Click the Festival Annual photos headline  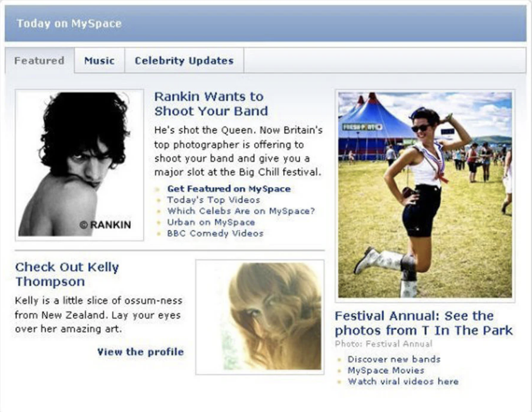[x=423, y=323]
